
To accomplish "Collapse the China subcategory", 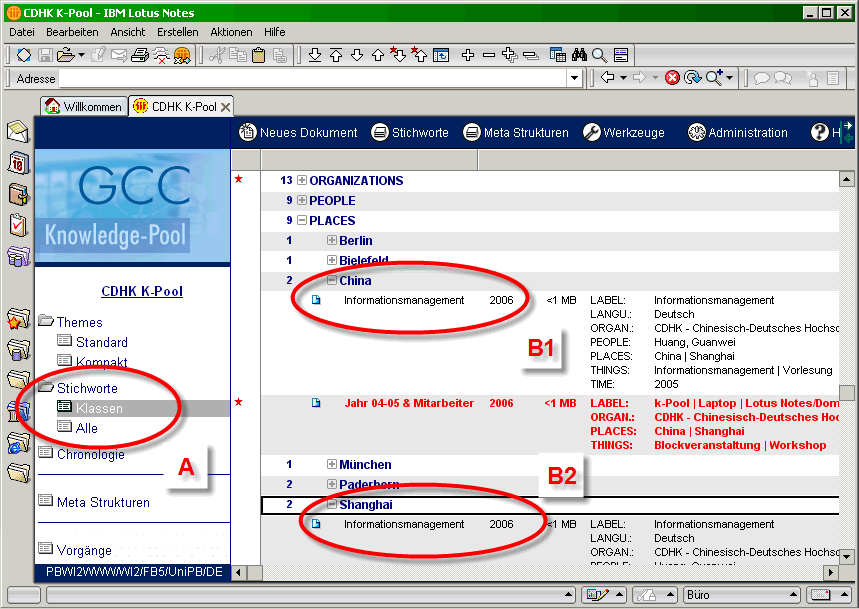I will point(331,280).
